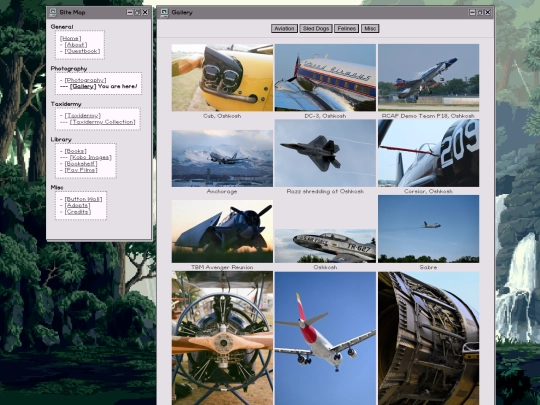Image resolution: width=540 pixels, height=405 pixels.
Task: Open the Anchorage mountain takeoff photo
Action: pyautogui.click(x=222, y=158)
